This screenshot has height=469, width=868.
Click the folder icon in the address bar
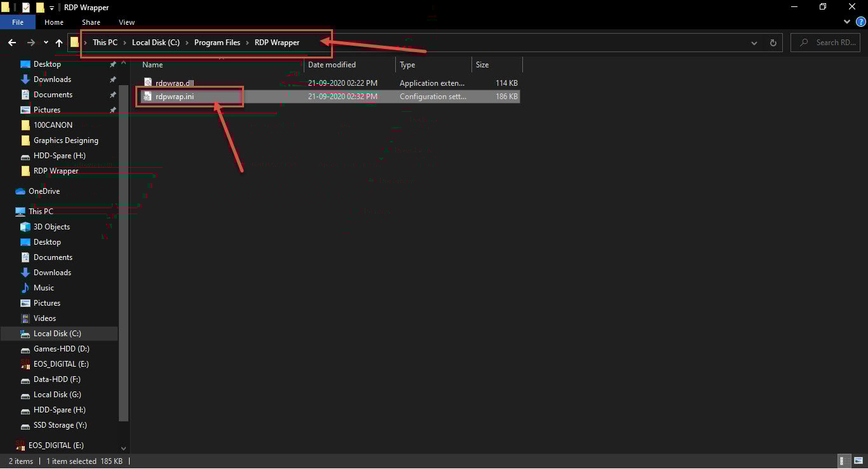pyautogui.click(x=74, y=43)
